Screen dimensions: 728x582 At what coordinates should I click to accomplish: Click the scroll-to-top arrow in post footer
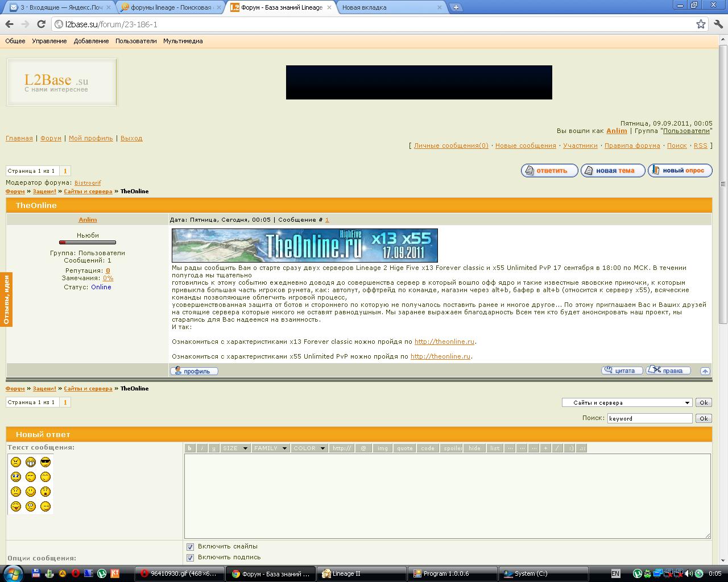pos(705,371)
